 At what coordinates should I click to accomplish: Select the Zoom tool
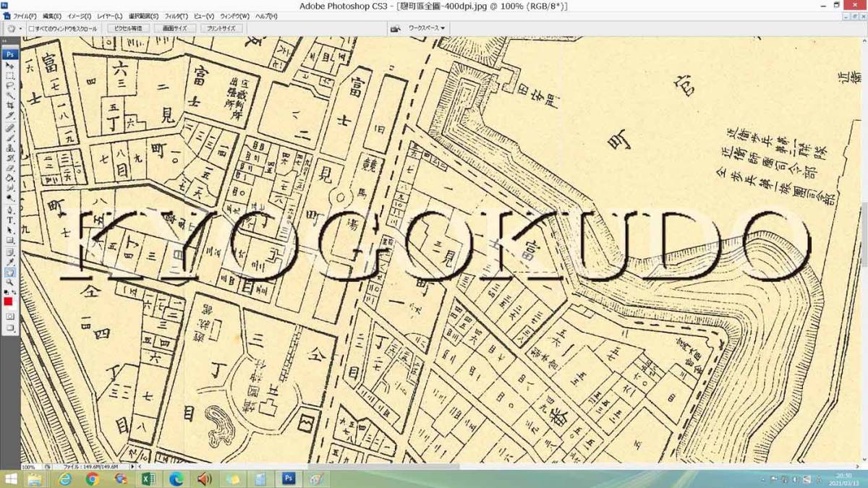[10, 282]
